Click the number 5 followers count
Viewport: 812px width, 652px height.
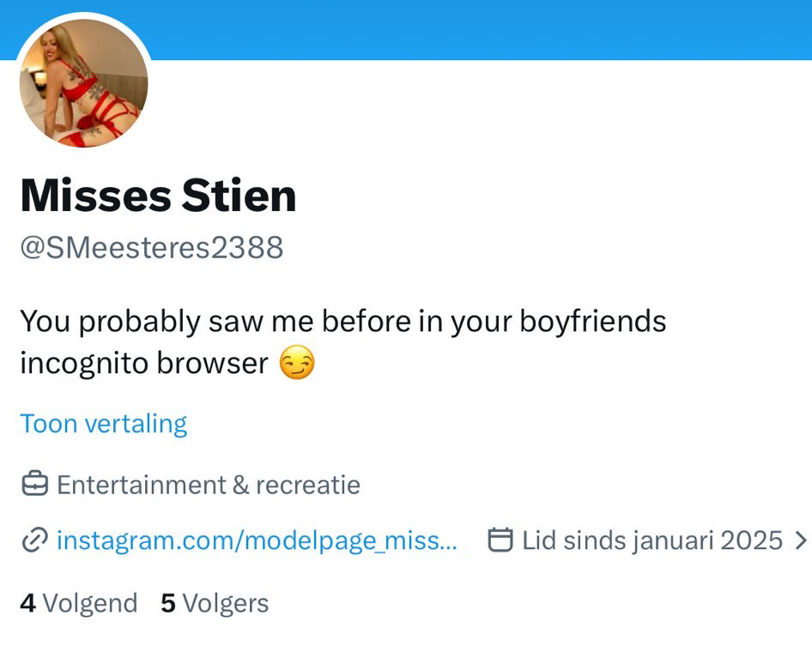click(168, 603)
